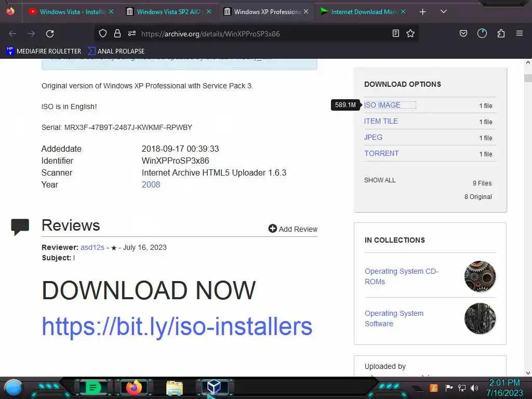The image size is (532, 399).
Task: Reload the current page
Action: pos(50,34)
